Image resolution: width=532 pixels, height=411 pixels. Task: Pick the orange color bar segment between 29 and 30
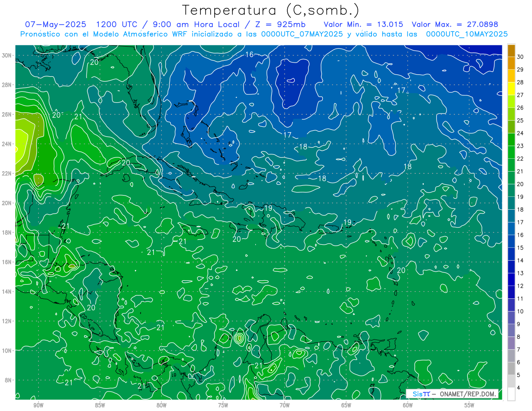(512, 63)
